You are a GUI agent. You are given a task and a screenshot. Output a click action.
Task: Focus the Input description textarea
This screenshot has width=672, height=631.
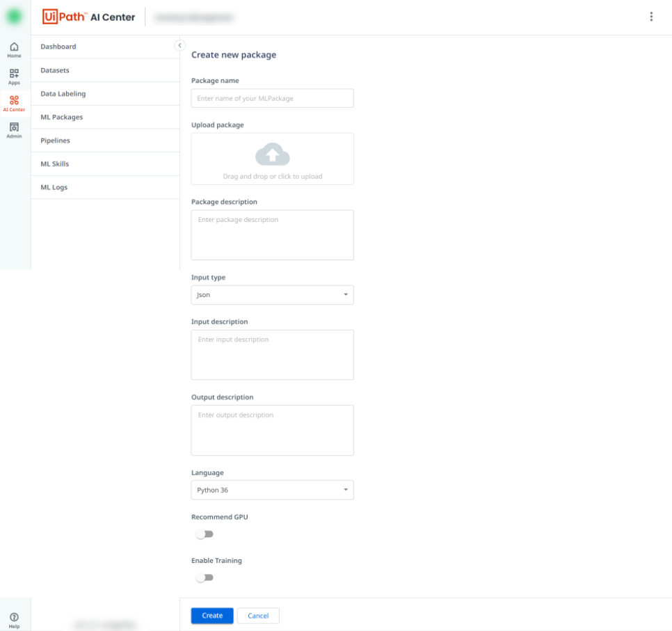click(x=273, y=355)
